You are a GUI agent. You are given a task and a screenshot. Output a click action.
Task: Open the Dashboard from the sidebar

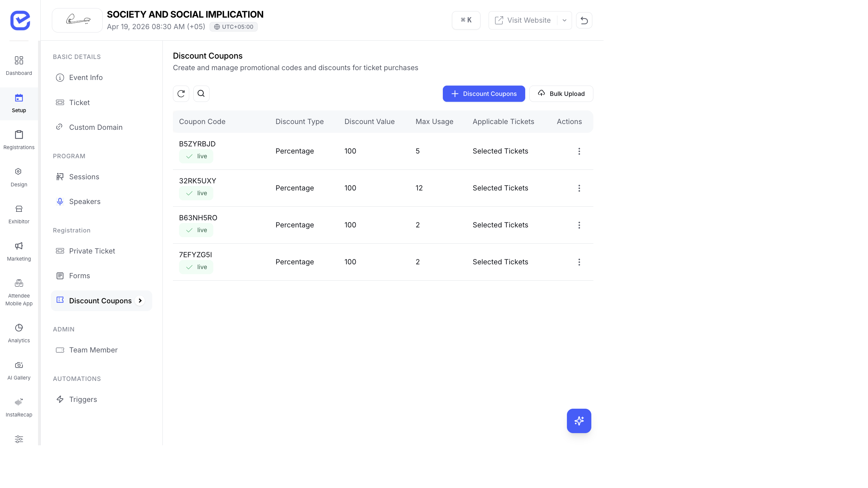click(x=19, y=64)
